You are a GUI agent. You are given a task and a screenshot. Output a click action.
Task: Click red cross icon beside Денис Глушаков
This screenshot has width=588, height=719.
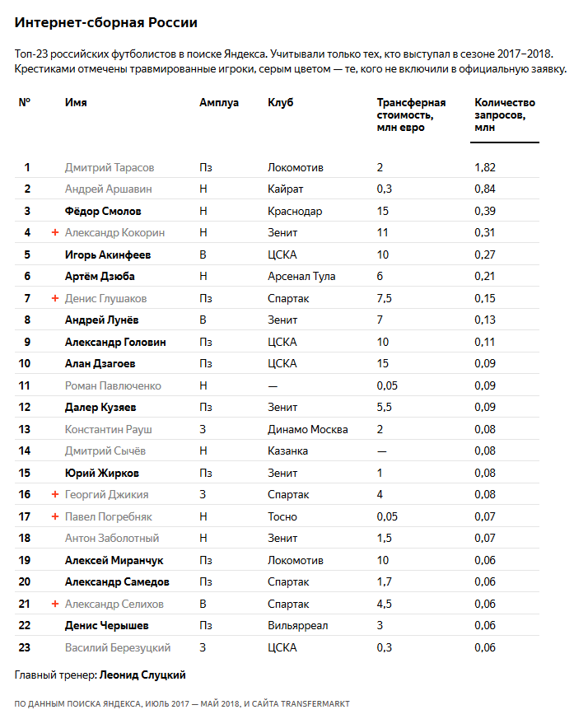tap(54, 298)
